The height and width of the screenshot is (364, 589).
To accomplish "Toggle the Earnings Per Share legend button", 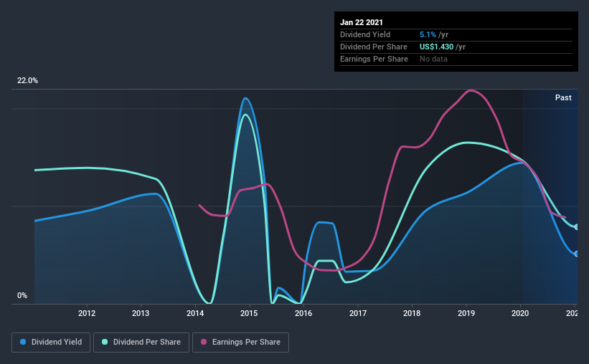I will [240, 343].
